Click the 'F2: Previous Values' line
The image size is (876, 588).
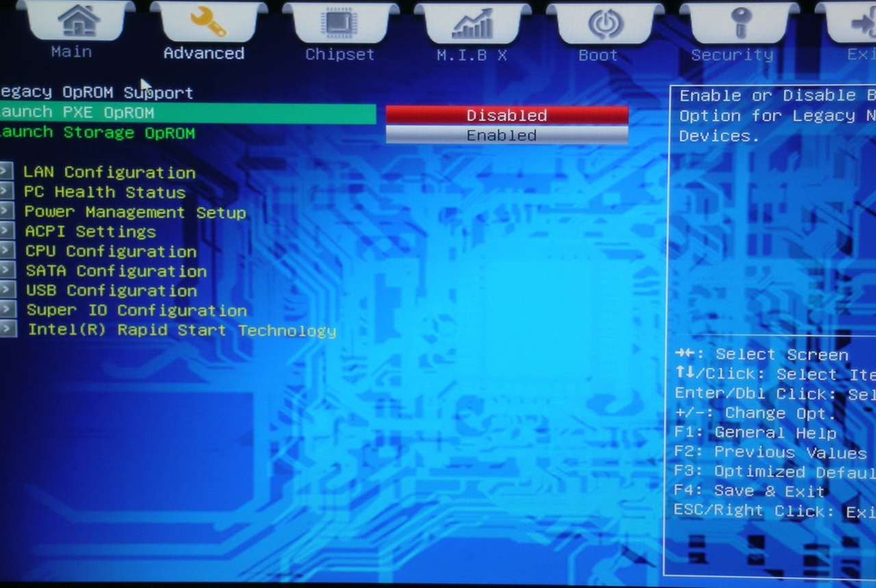point(771,452)
